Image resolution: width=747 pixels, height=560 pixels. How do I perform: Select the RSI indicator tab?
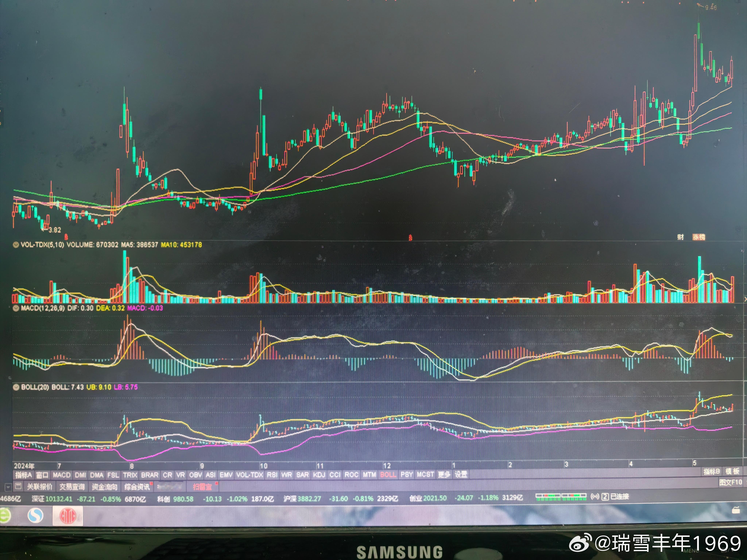click(x=272, y=475)
